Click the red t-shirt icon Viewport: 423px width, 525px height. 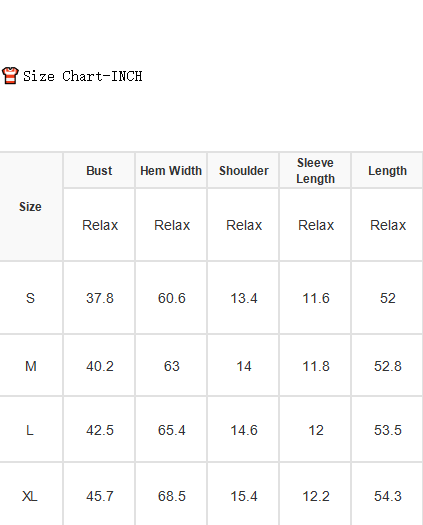(10, 75)
